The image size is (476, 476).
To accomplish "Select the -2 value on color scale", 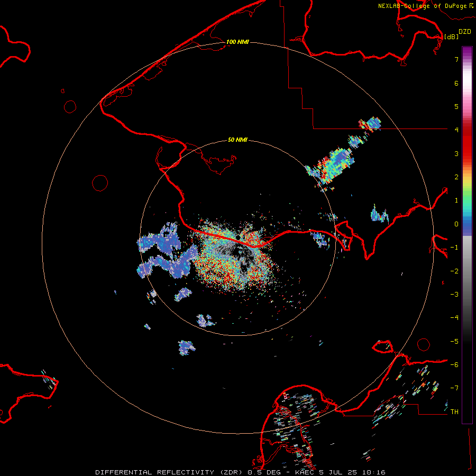I will coord(454,271).
